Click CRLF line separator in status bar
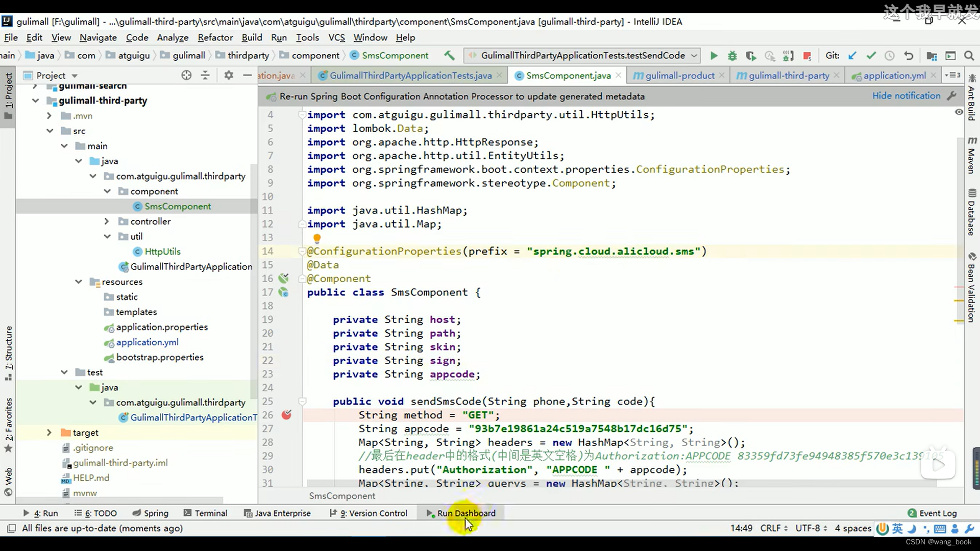The width and height of the screenshot is (980, 551). tap(774, 528)
